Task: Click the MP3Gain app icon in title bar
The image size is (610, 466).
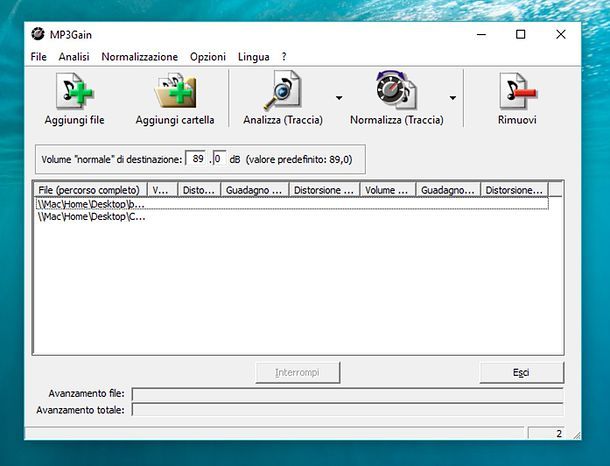Action: point(38,34)
